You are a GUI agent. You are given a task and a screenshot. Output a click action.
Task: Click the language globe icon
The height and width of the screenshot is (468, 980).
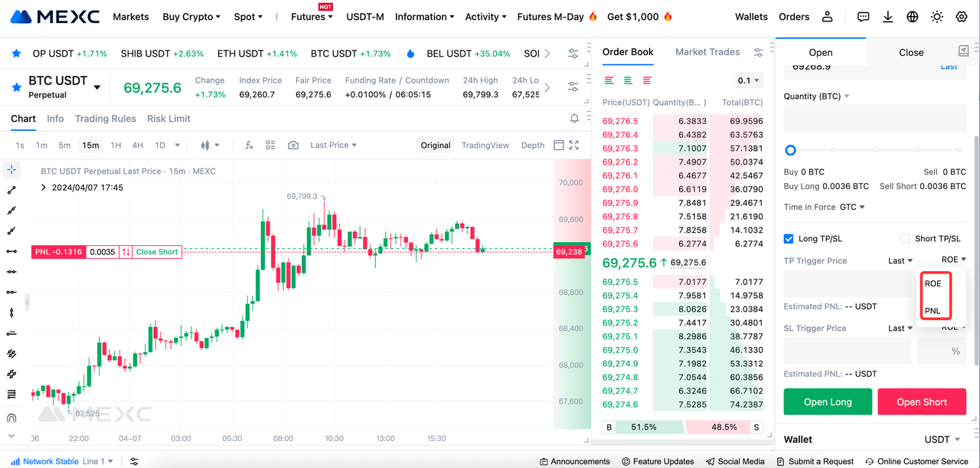point(912,17)
